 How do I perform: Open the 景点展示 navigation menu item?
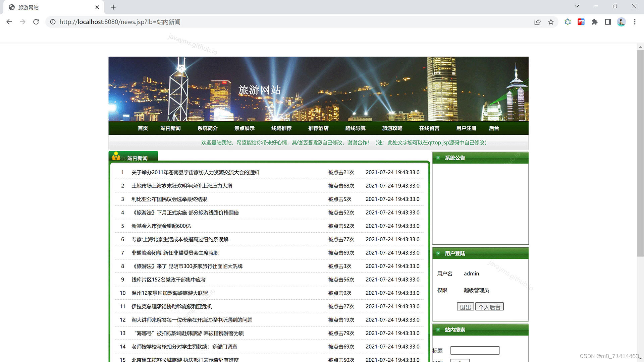(244, 128)
